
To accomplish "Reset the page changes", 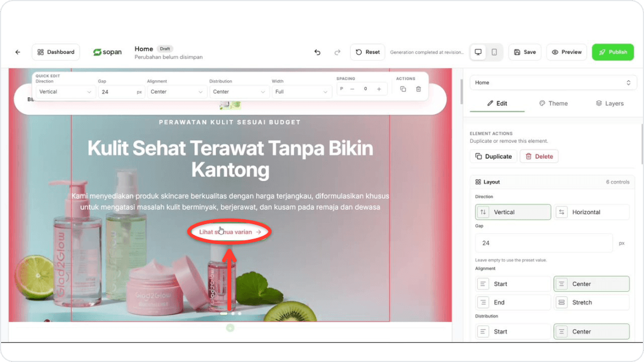I will [367, 52].
